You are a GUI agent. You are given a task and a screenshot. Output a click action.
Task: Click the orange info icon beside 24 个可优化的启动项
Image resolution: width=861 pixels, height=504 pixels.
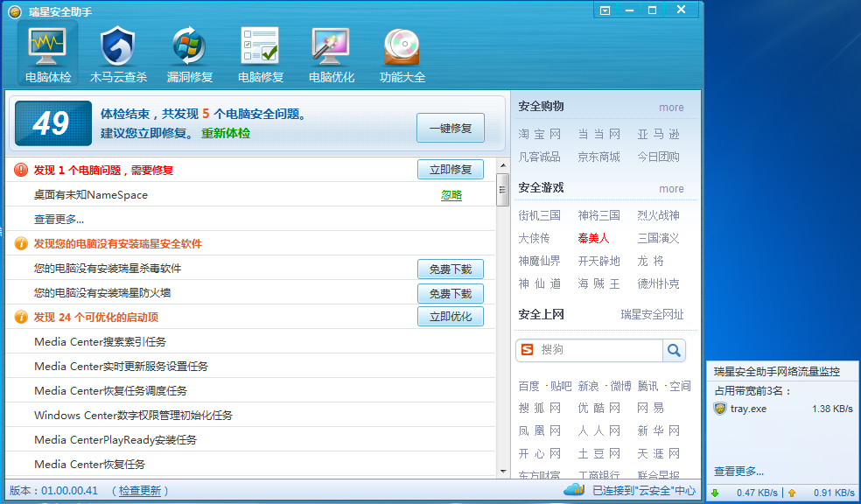point(21,317)
